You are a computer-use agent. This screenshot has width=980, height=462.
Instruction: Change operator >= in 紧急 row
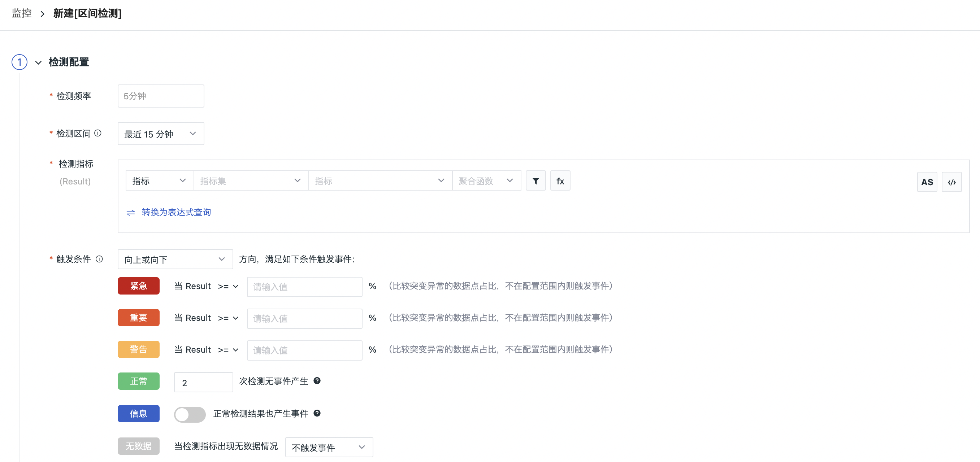[x=228, y=286]
